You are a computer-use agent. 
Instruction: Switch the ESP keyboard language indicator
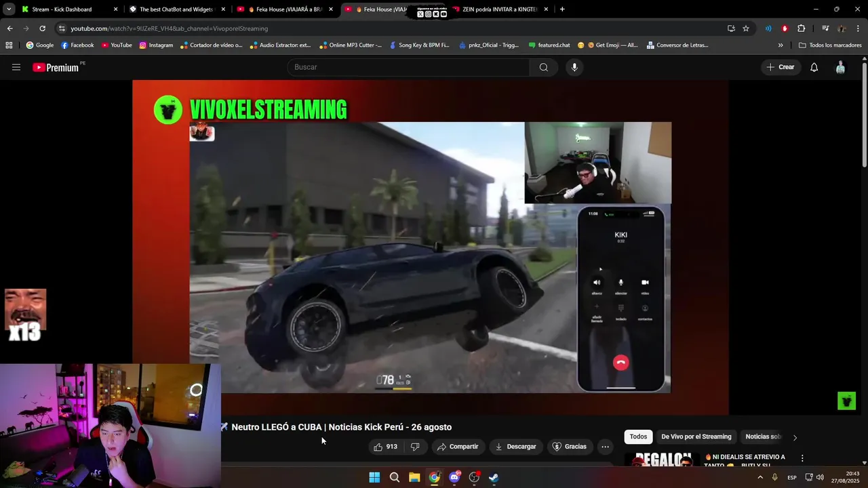click(791, 477)
